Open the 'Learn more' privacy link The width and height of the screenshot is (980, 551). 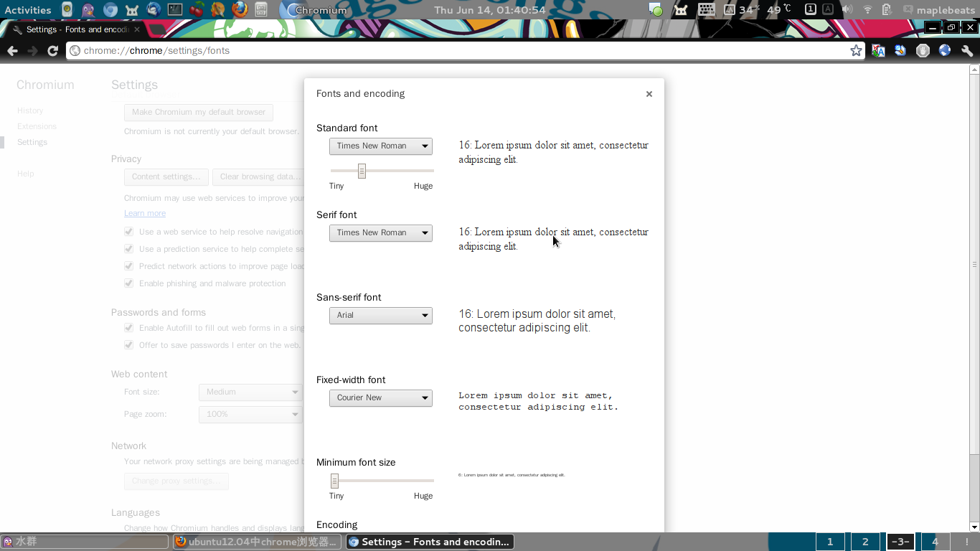tap(145, 213)
